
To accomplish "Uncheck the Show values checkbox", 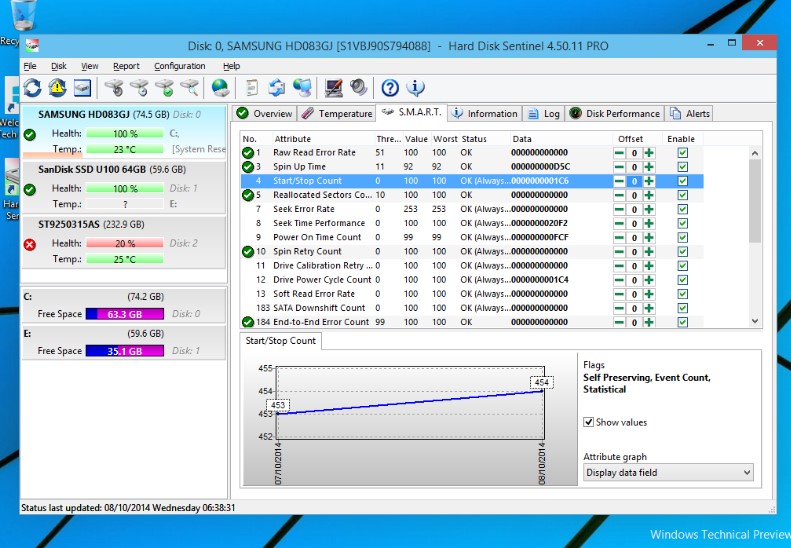I will coord(588,422).
